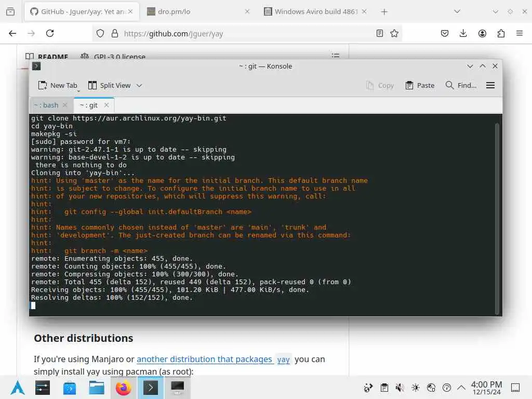The width and height of the screenshot is (532, 399).
Task: Open the clipboard tray icon
Action: (384, 388)
